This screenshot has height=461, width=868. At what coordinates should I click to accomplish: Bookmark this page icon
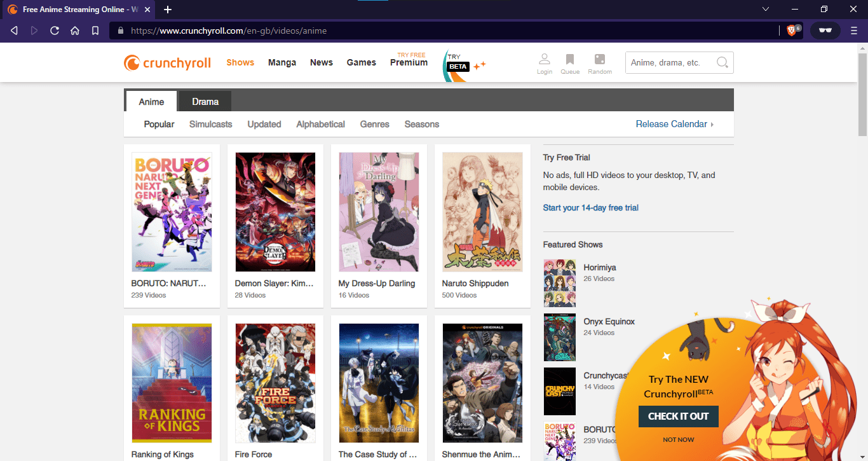[x=95, y=31]
